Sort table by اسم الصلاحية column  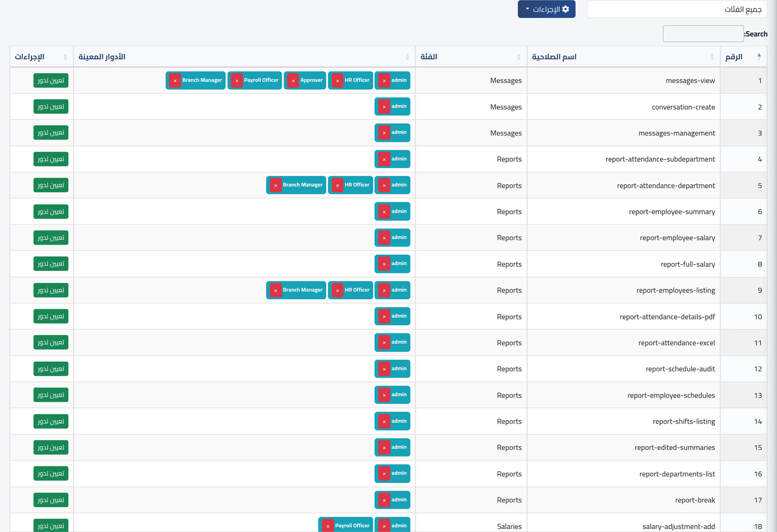(624, 57)
